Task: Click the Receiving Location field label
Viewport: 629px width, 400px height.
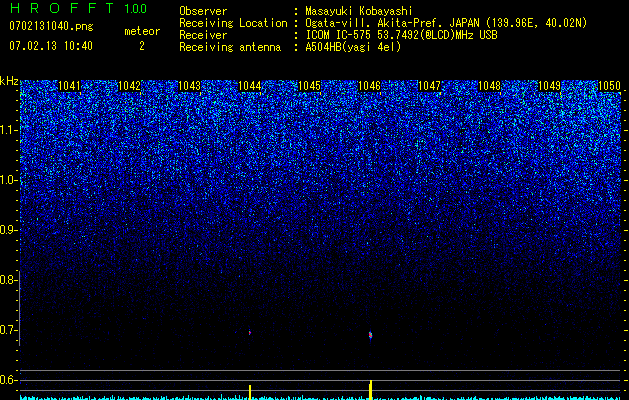Action: 233,23
